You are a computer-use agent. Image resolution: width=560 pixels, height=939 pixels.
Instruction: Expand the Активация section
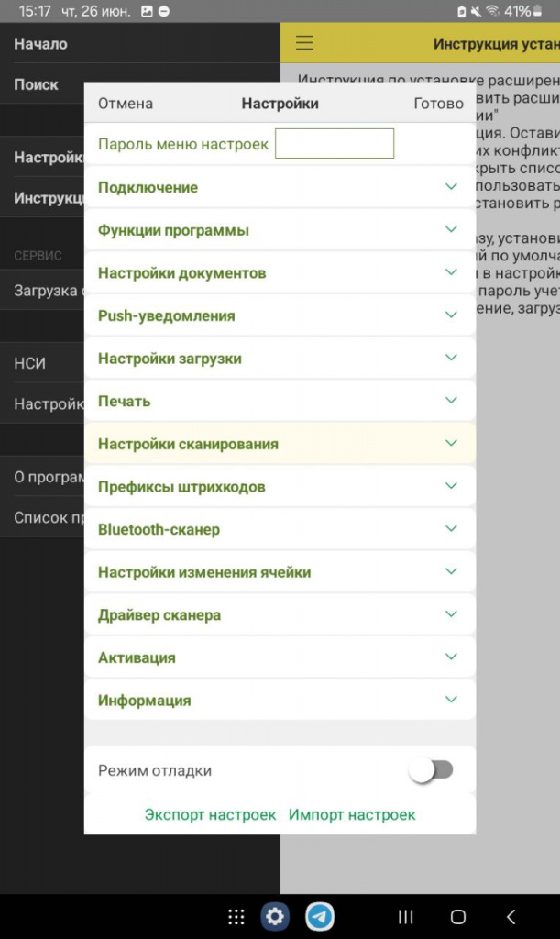280,657
